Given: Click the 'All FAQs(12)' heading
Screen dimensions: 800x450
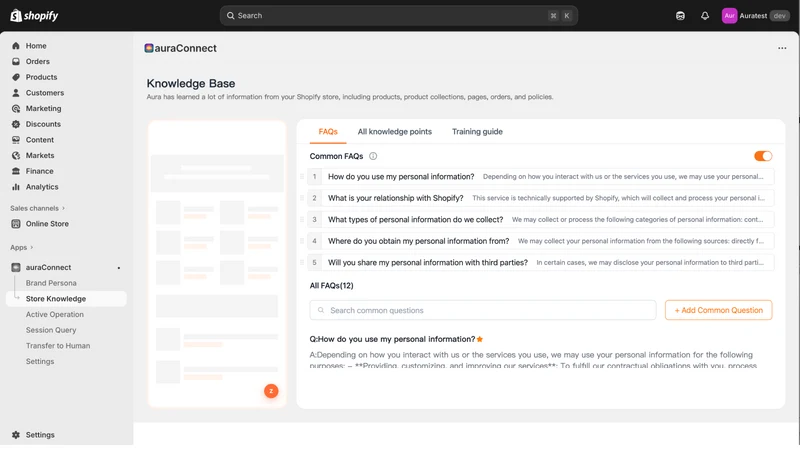Looking at the screenshot, I should click(x=331, y=286).
